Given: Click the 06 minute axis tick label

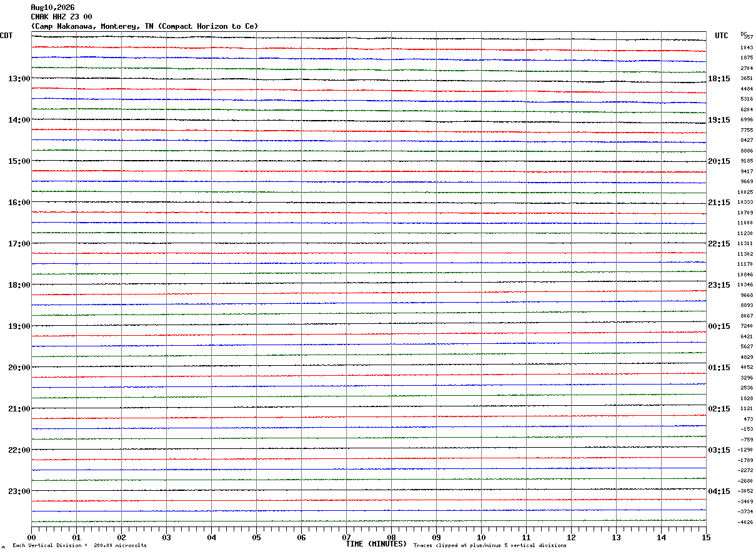Looking at the screenshot, I should coord(301,537).
